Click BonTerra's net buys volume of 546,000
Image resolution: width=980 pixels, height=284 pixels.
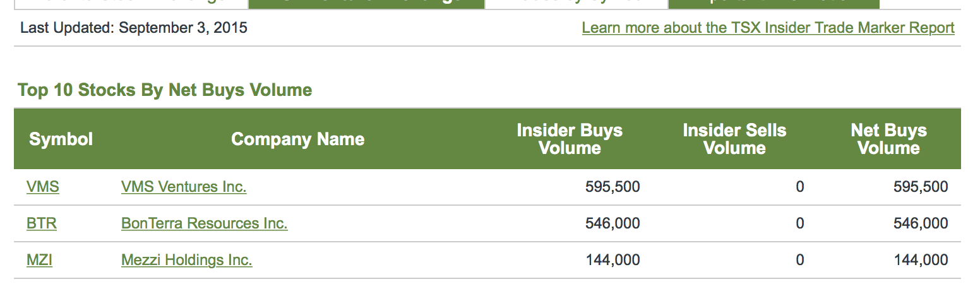coord(921,223)
